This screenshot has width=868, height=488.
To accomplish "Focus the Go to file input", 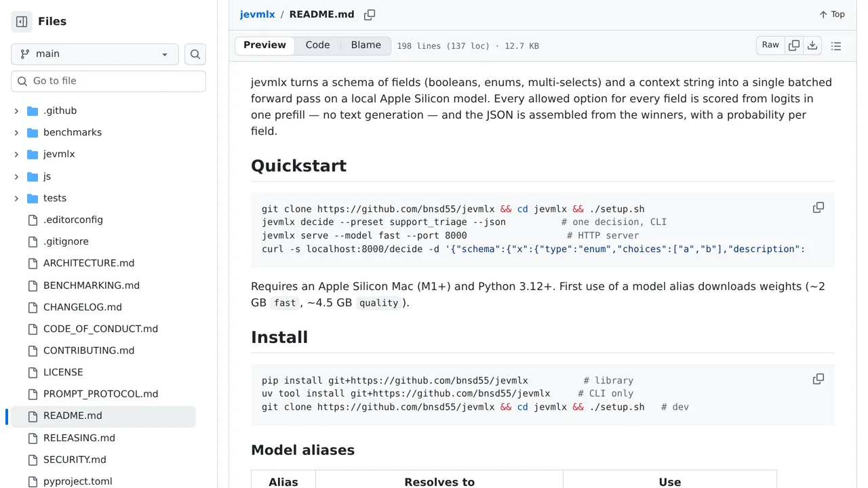I will [108, 81].
